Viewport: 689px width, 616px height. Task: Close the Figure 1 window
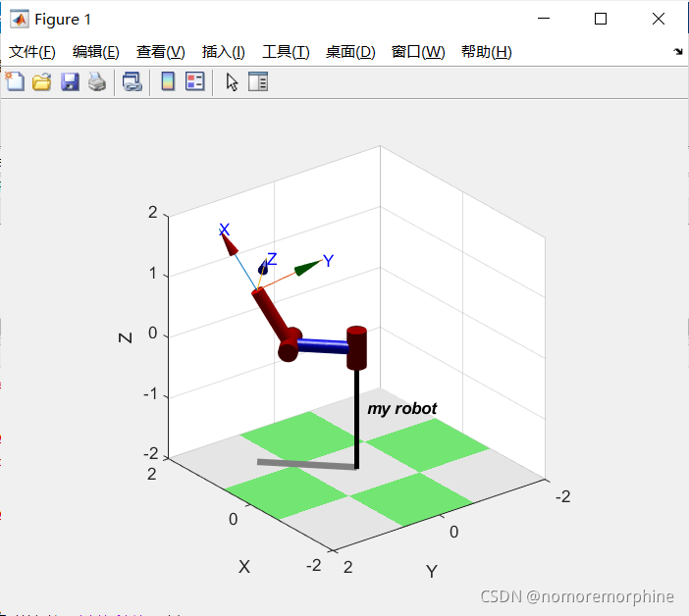[659, 19]
